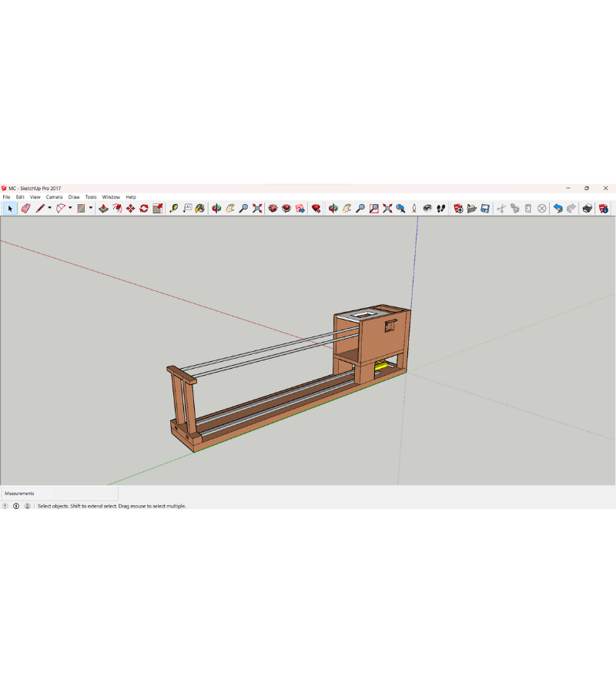Viewport: 616px width, 693px height.
Task: Click the Measurements input box
Action: point(85,494)
